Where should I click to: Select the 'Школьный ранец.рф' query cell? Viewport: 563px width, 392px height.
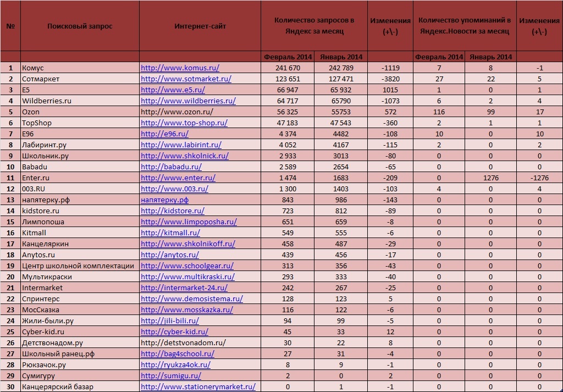pyautogui.click(x=80, y=354)
